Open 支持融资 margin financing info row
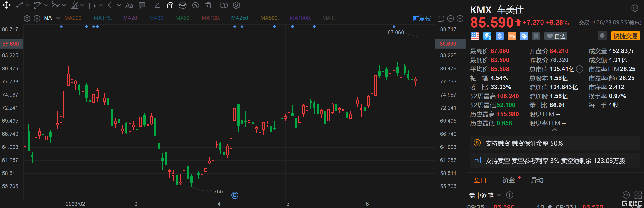 coord(555,143)
